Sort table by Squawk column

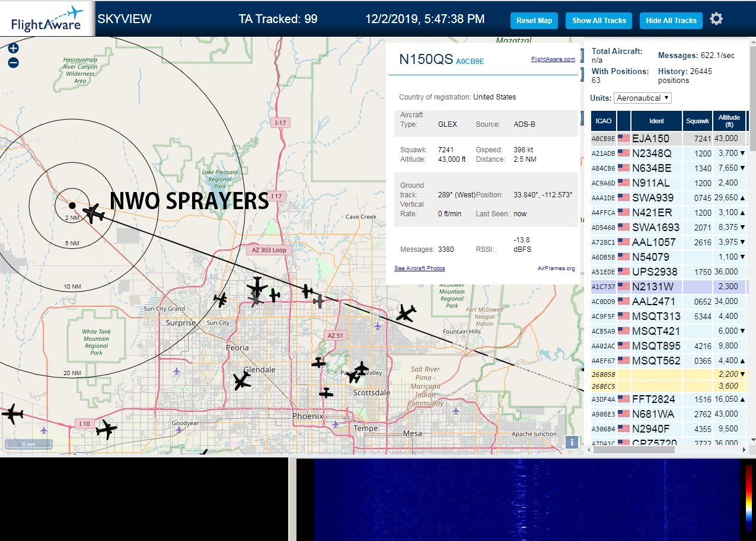697,121
